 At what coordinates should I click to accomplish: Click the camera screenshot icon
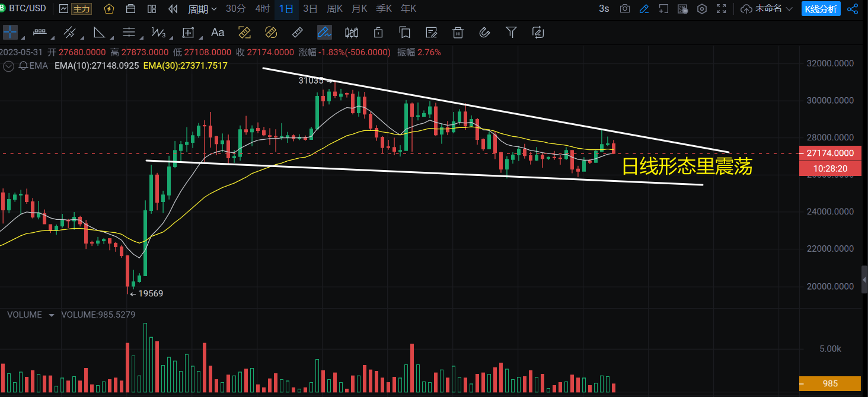tap(624, 9)
